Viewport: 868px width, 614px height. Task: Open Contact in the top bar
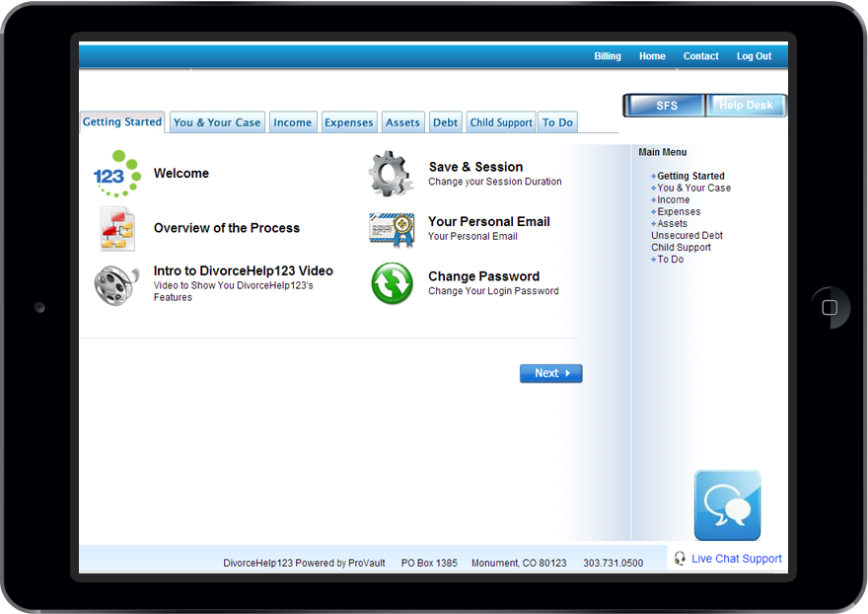pos(701,56)
